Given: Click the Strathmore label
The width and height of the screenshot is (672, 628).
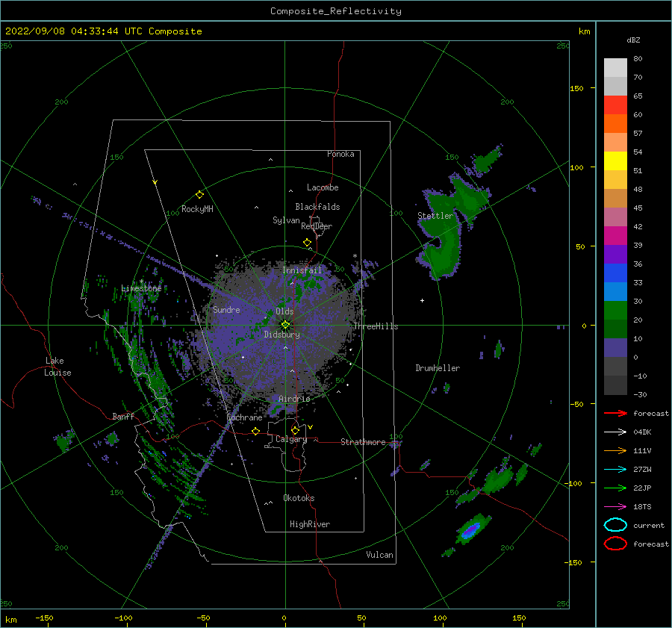Looking at the screenshot, I should click(x=363, y=442).
